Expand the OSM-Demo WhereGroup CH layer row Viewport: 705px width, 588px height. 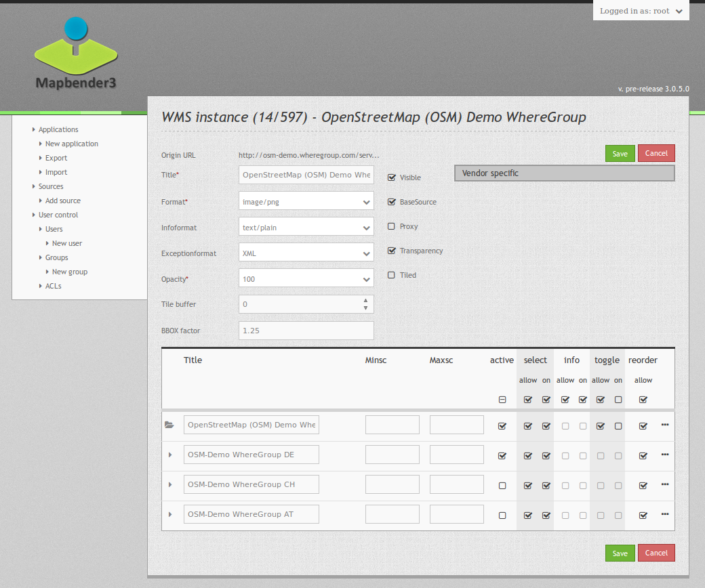point(170,484)
